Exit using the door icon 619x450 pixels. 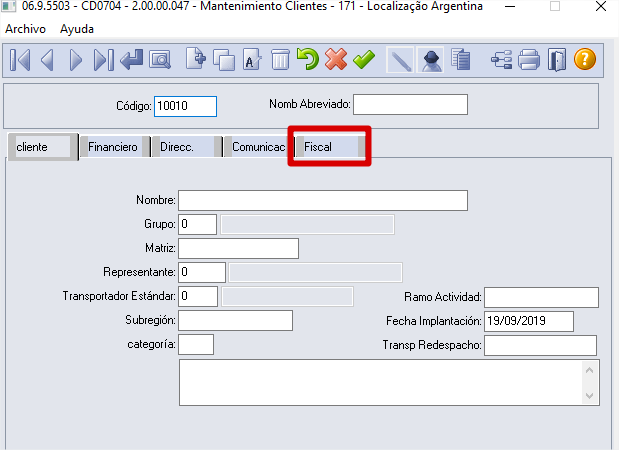(x=557, y=60)
